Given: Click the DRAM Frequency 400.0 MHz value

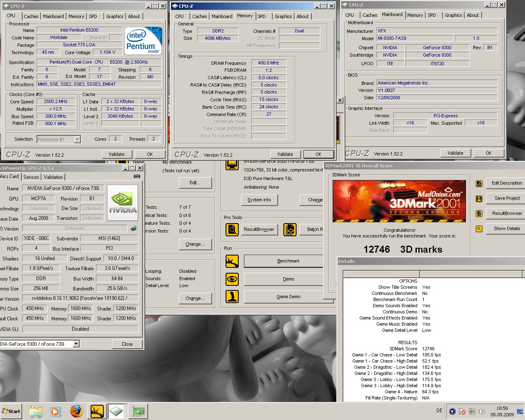Looking at the screenshot, I should [x=269, y=63].
